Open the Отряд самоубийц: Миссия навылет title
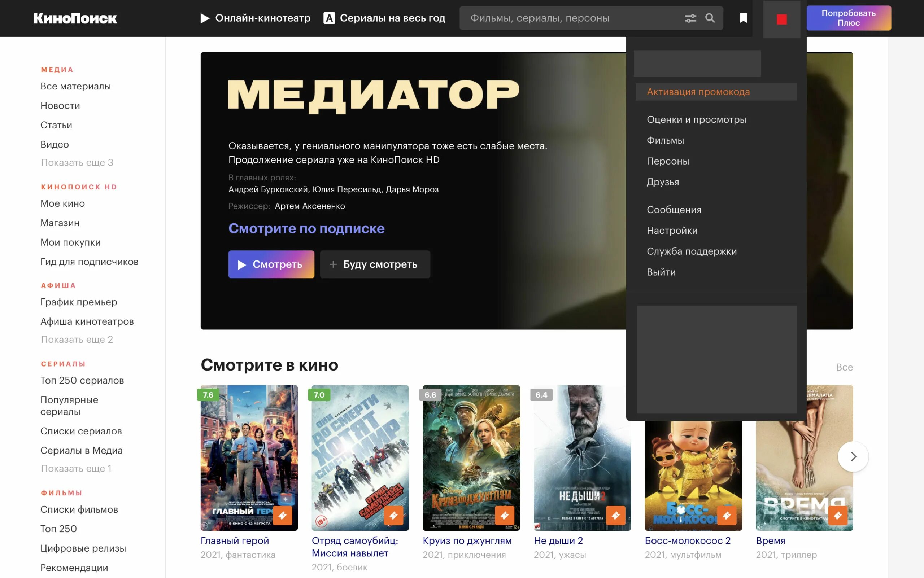Image resolution: width=924 pixels, height=578 pixels. 355,547
